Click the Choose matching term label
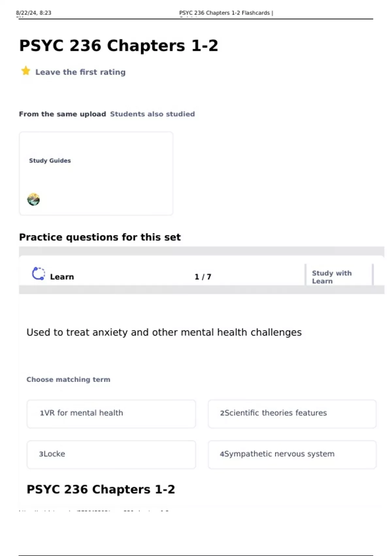Screen dimensions: 392x556 68,379
